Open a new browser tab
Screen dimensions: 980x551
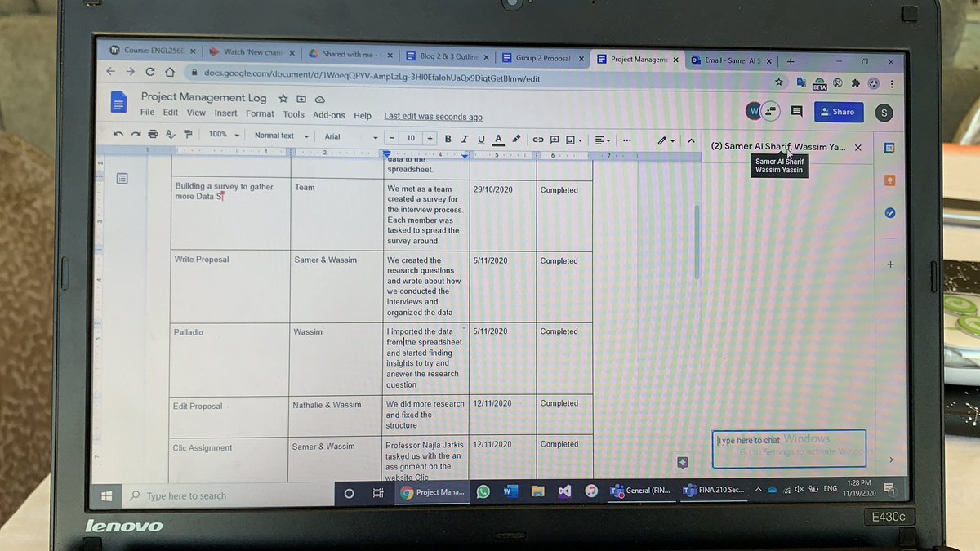(x=791, y=61)
